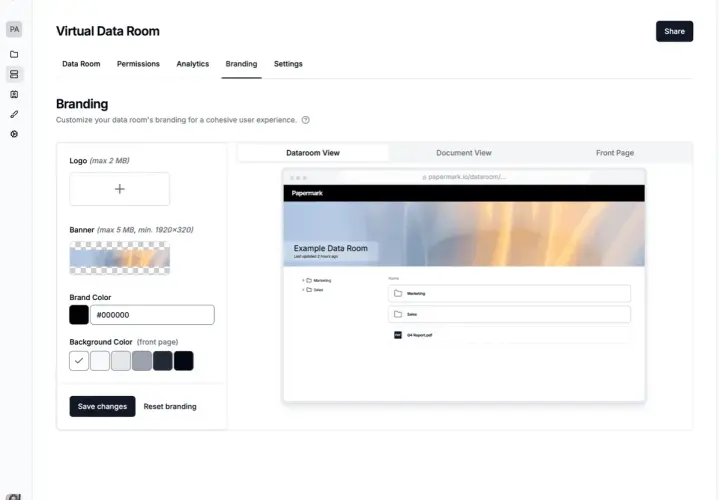The image size is (720, 500).
Task: Click the Q4 Report.pdf file name
Action: point(419,335)
